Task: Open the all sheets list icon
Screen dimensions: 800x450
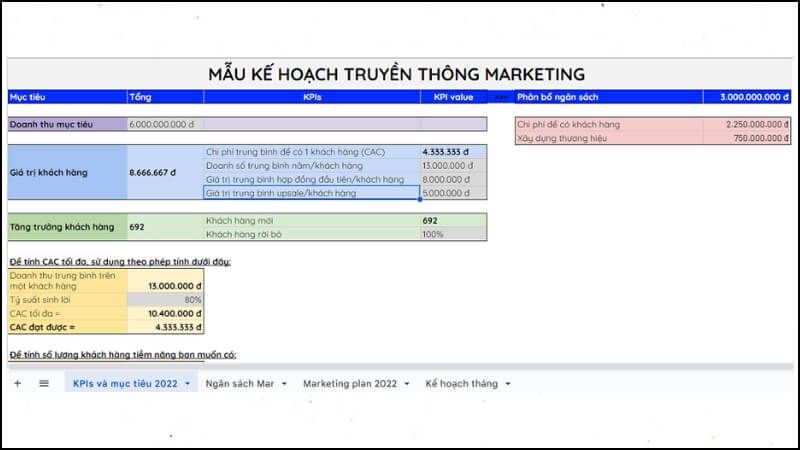Action: pyautogui.click(x=44, y=383)
